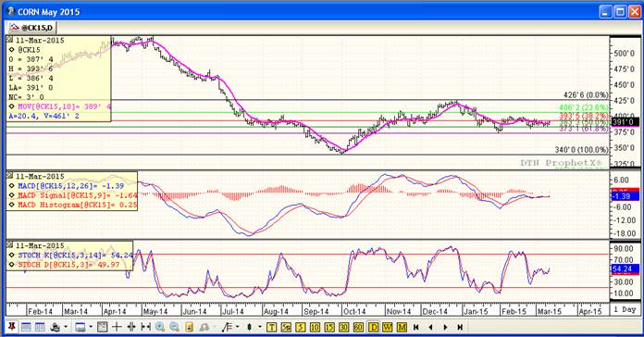Switch to Daily interval with the D button
Viewport: 644px width, 337px height.
tap(373, 327)
